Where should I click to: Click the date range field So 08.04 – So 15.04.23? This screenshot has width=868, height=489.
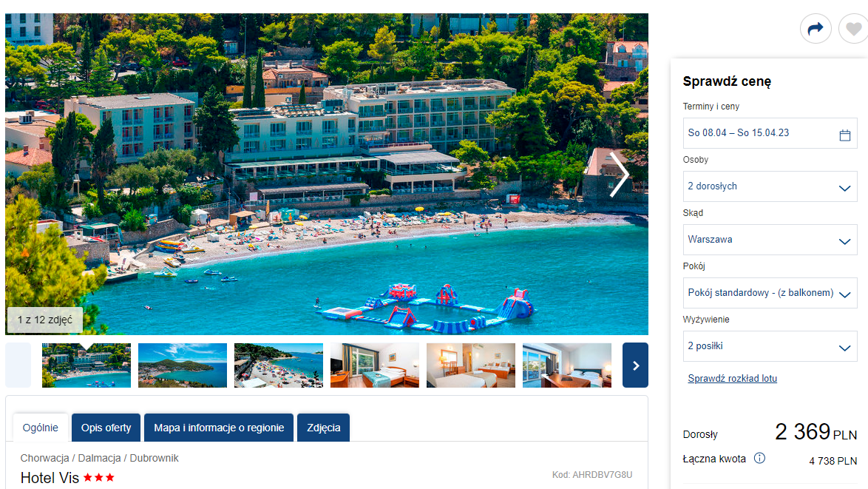point(770,133)
